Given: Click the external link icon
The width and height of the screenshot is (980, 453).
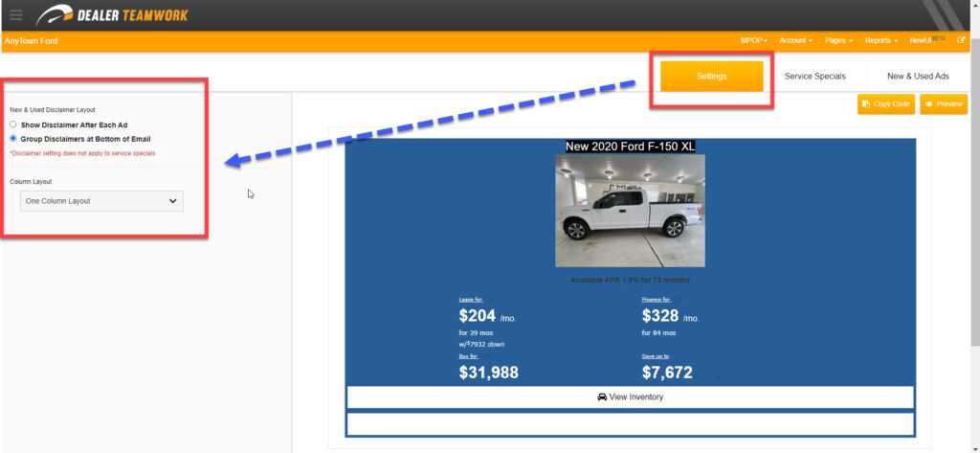Looking at the screenshot, I should click(x=961, y=41).
